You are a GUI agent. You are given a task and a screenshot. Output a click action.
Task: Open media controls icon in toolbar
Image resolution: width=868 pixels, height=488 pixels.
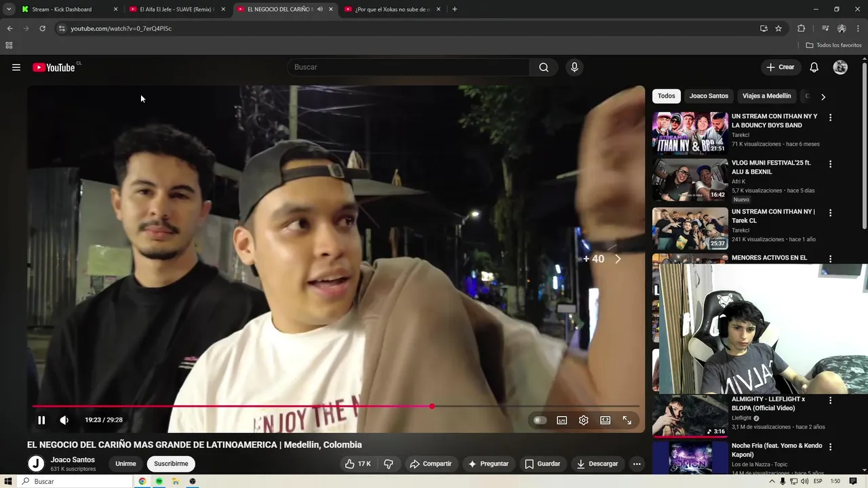825,28
